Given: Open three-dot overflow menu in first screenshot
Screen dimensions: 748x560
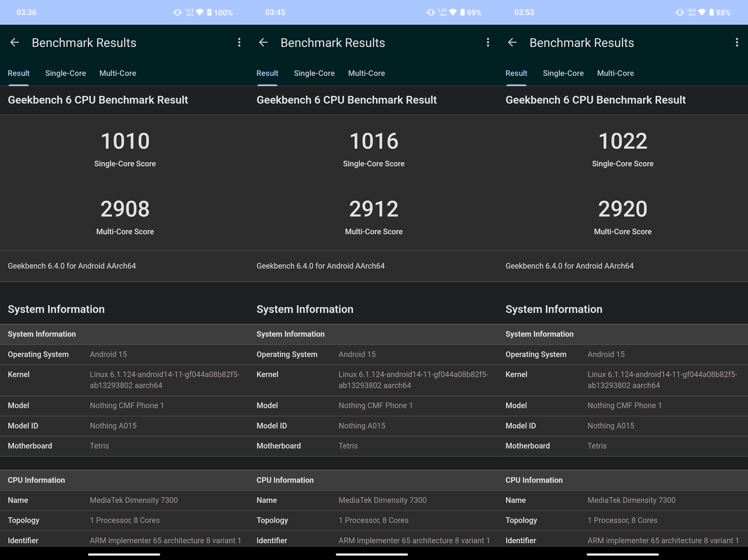Looking at the screenshot, I should tap(239, 43).
